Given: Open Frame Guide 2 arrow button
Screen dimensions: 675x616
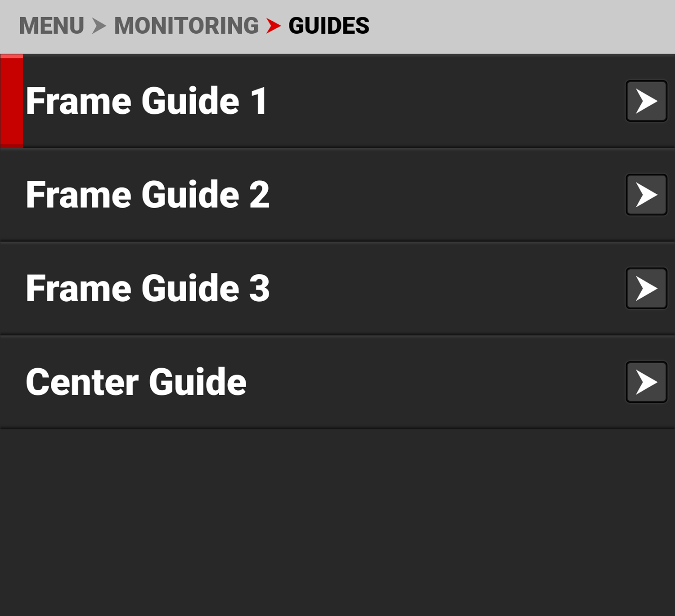Looking at the screenshot, I should (x=646, y=195).
